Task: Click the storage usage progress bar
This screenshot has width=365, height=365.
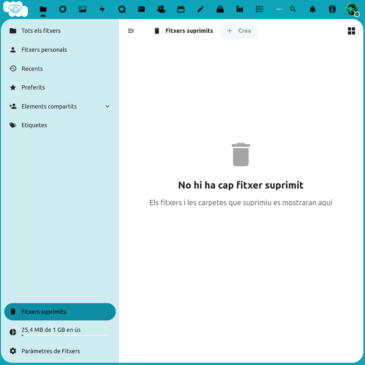Action: [64, 335]
